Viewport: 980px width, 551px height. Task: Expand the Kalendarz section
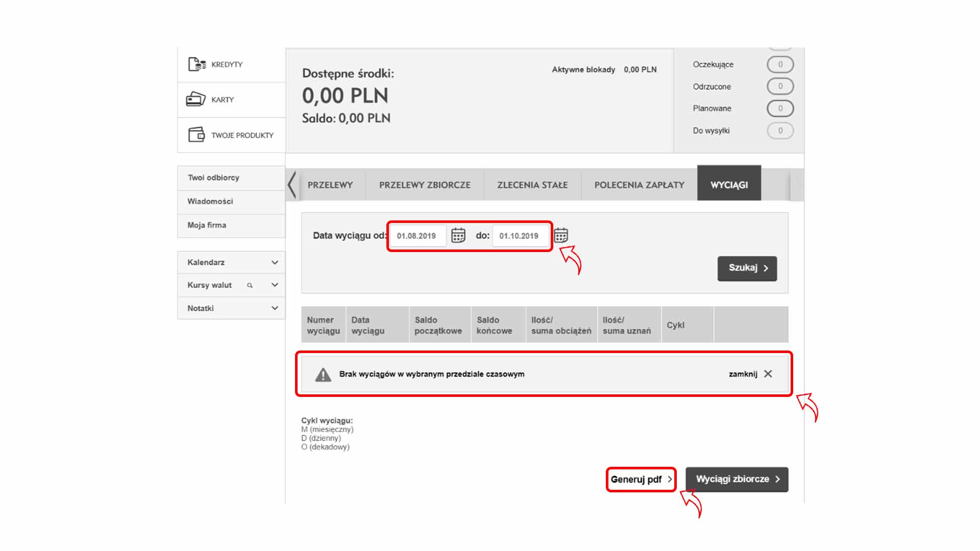point(275,262)
